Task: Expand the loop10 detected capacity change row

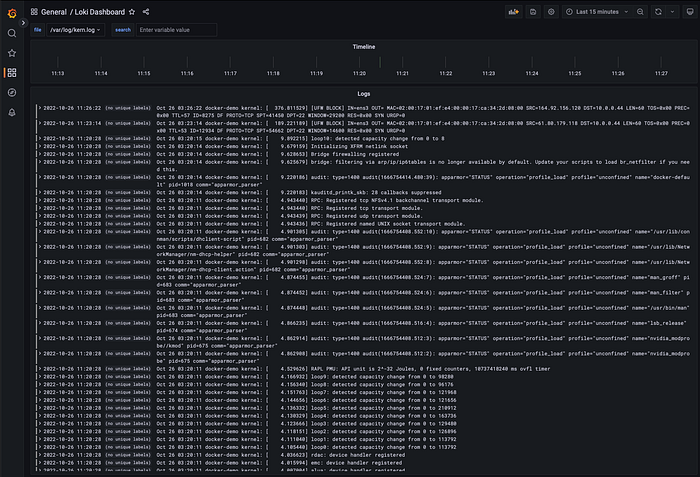Action: (40, 138)
